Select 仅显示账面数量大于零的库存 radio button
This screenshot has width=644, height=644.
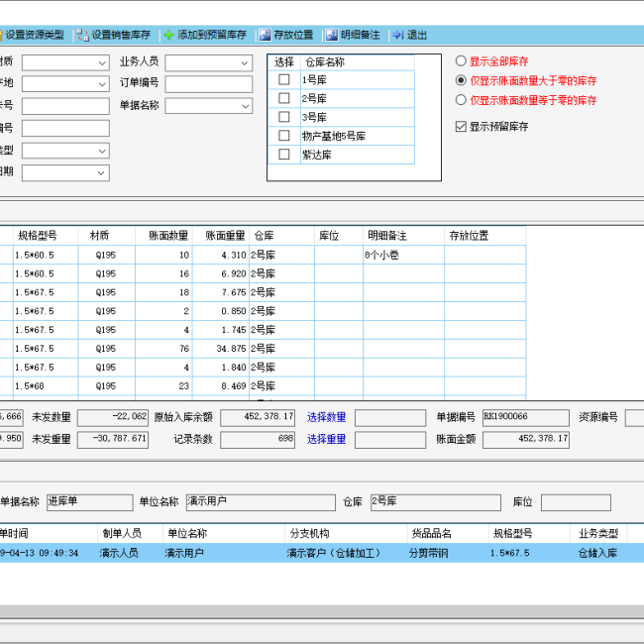(461, 80)
